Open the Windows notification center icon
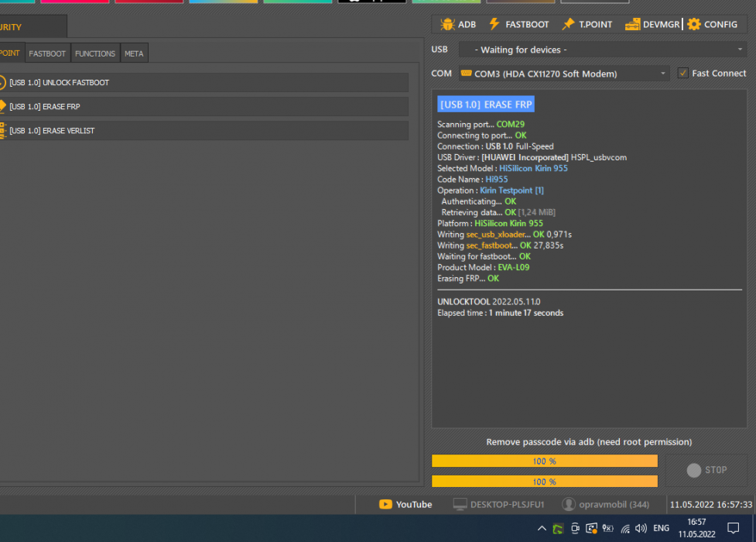 (734, 528)
